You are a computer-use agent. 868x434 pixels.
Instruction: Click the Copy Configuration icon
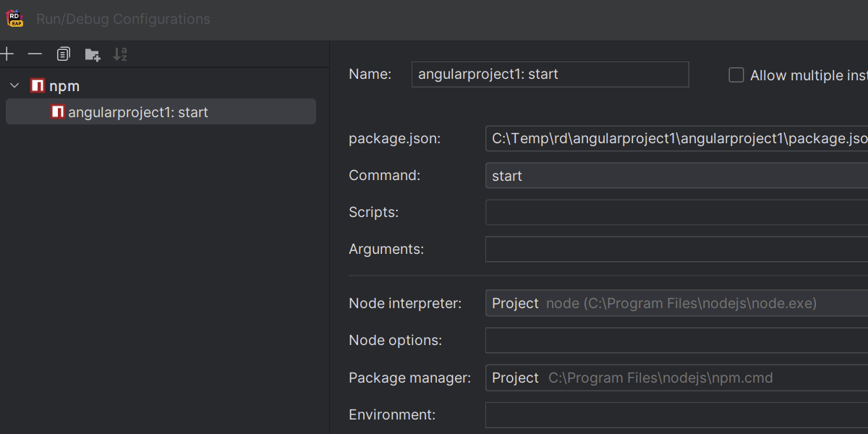coord(64,54)
